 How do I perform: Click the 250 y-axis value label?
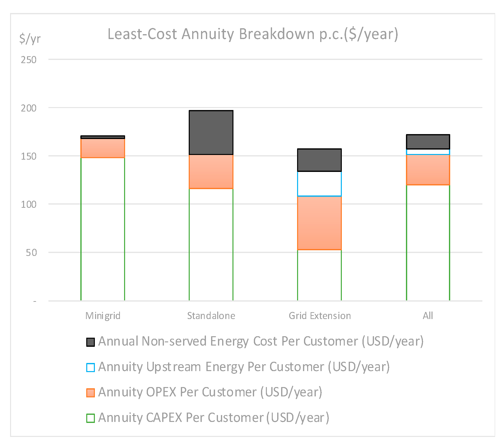tap(29, 60)
